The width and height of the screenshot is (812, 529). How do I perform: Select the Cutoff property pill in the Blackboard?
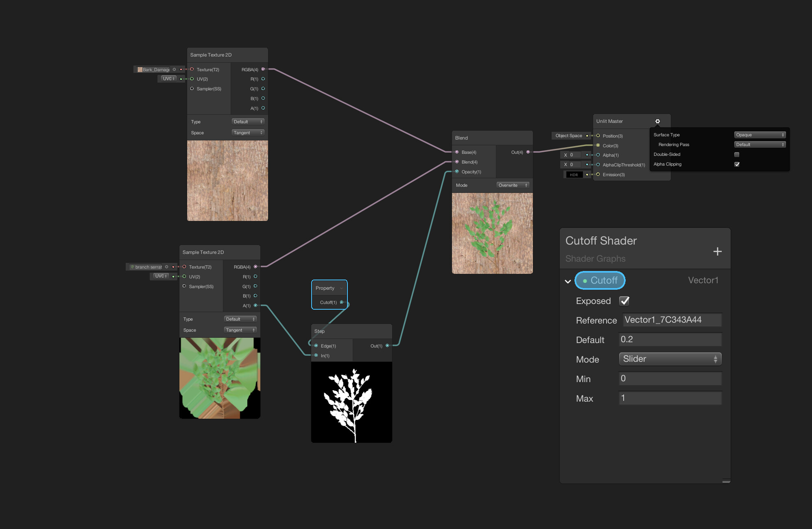[x=600, y=280]
